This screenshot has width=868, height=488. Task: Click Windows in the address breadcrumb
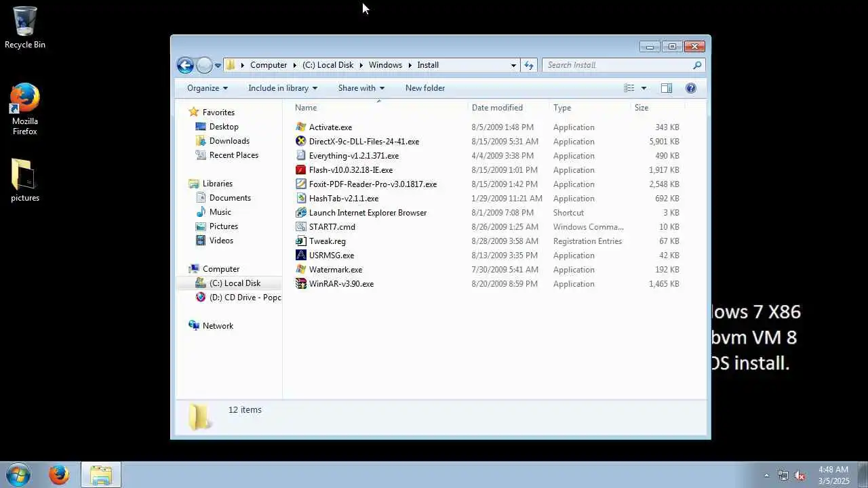click(x=385, y=65)
